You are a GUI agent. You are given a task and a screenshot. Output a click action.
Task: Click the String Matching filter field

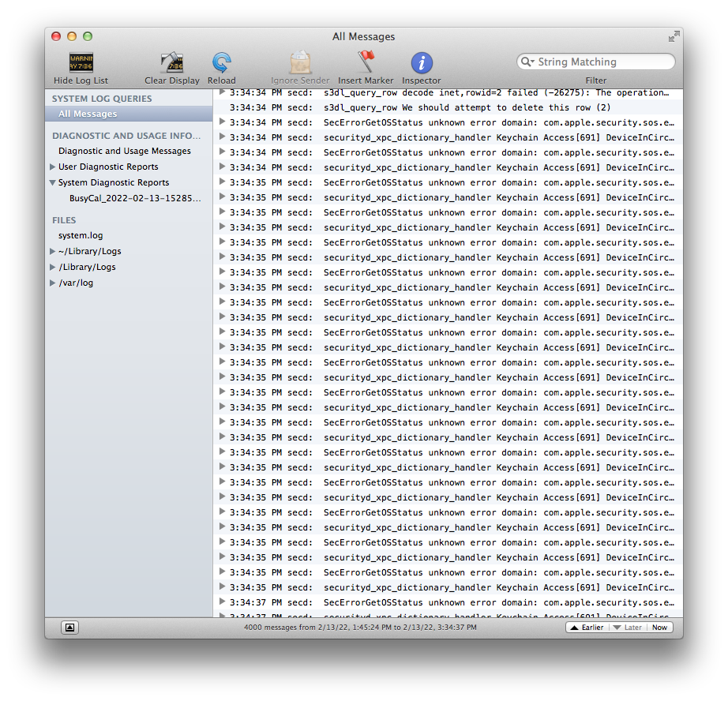(595, 62)
